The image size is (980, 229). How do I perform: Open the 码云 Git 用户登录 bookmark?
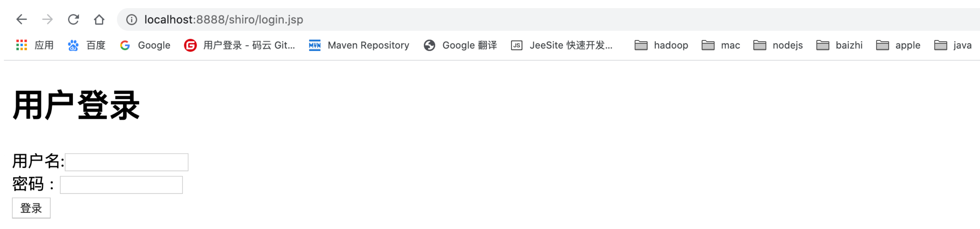coord(240,45)
